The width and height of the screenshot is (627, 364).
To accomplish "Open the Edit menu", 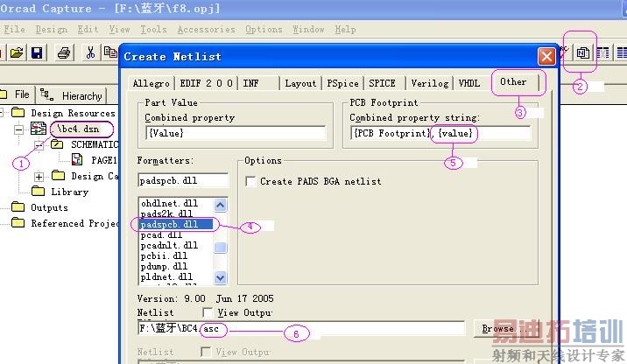I will click(x=88, y=29).
